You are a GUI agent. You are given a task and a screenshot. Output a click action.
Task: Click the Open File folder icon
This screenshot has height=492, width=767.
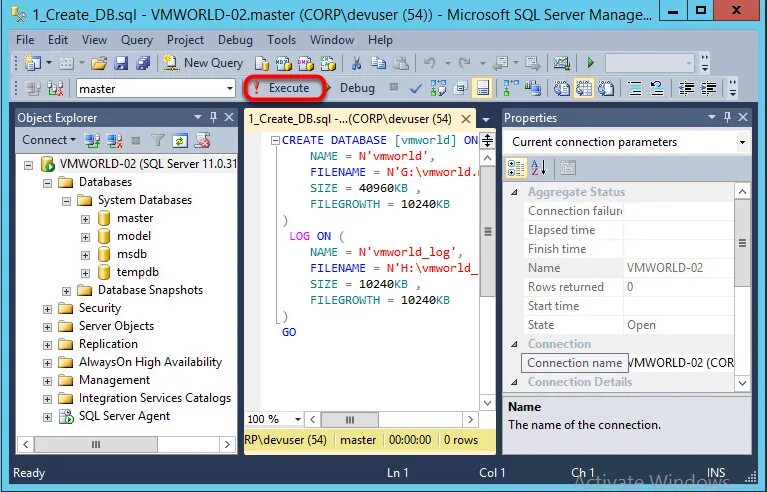tap(99, 63)
